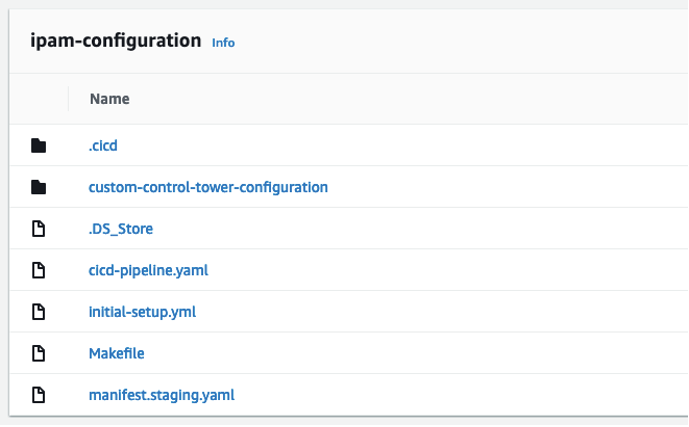Click the empty header cell above file icons

tap(39, 99)
